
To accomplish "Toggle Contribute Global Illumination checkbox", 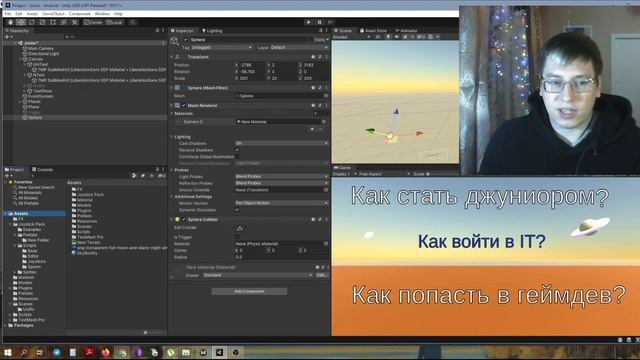I will pos(237,156).
